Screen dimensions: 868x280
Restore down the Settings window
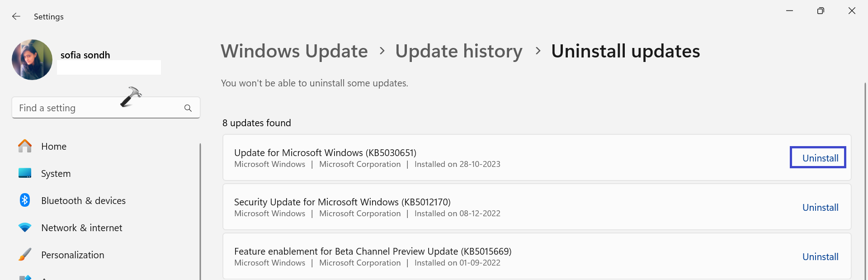(x=821, y=11)
